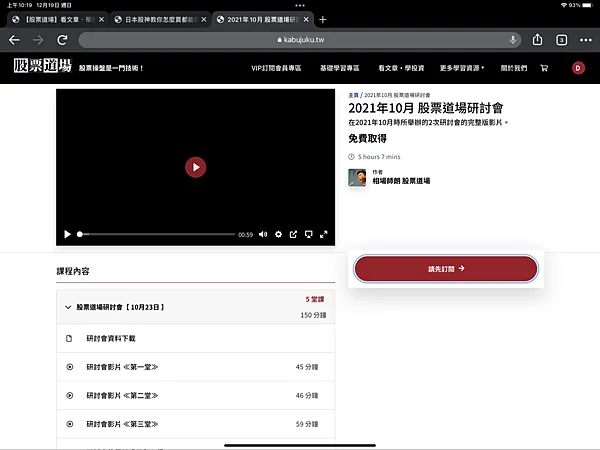This screenshot has width=600, height=450.
Task: Open 研討會影片≪第二堂≫ lesson
Action: tap(196, 395)
